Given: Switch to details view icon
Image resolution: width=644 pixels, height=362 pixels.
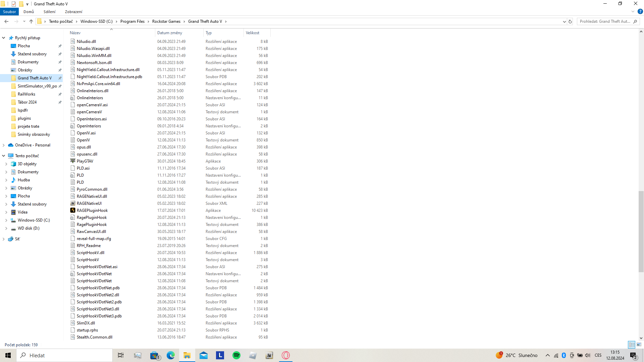Looking at the screenshot, I should coord(632,345).
